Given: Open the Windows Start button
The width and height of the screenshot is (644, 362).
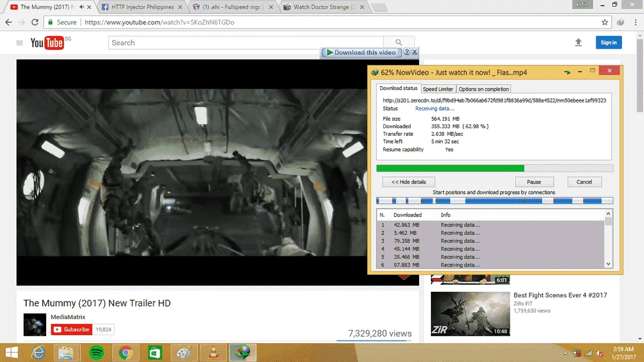Looking at the screenshot, I should click(x=11, y=352).
